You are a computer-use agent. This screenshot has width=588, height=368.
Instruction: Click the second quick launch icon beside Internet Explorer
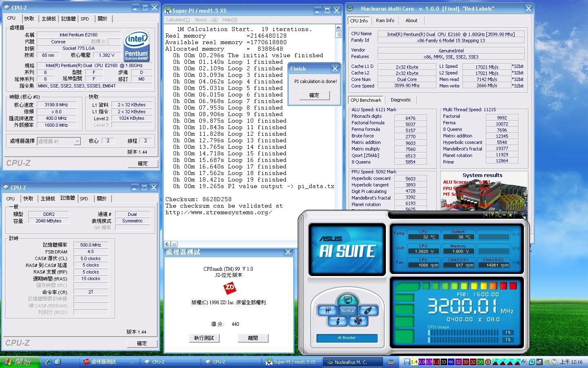pos(58,362)
